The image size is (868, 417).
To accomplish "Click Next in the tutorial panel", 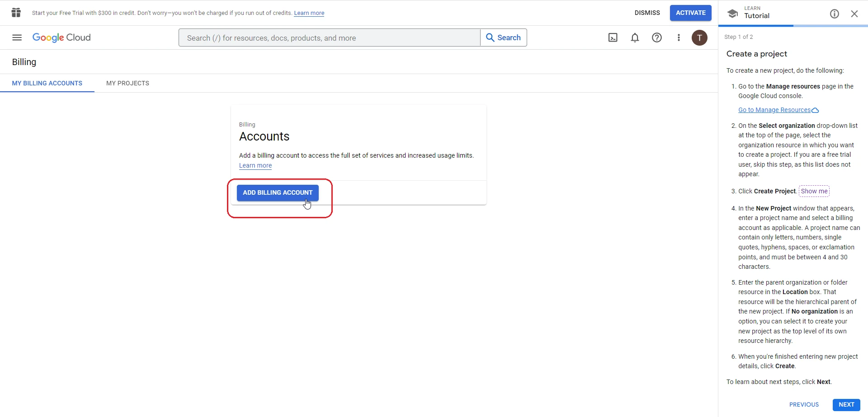I will pos(846,404).
